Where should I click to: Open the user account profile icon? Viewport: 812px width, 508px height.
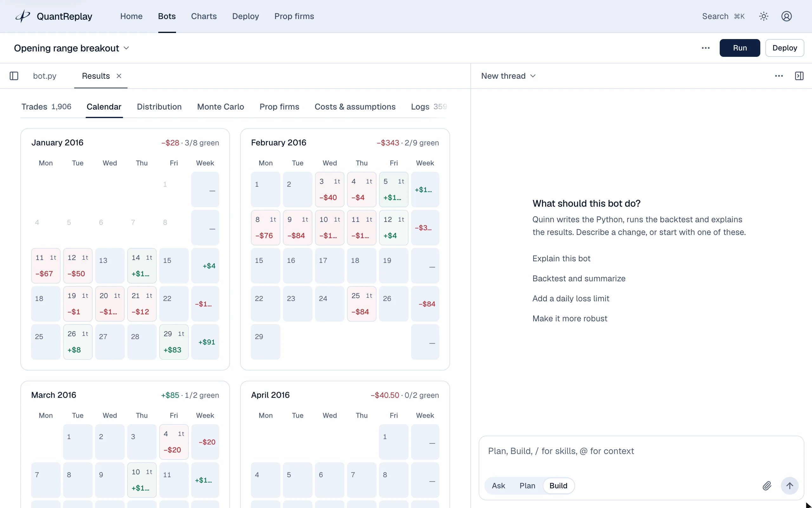pyautogui.click(x=787, y=16)
